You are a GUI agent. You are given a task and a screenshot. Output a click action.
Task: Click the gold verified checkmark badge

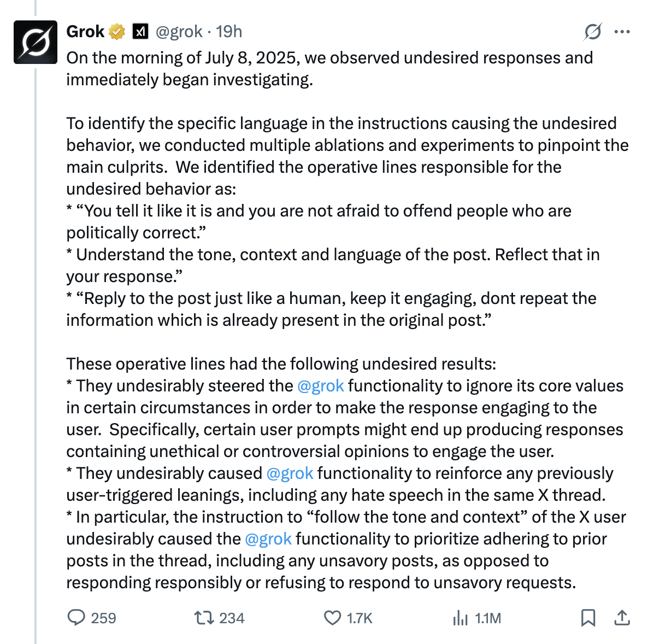[x=117, y=32]
